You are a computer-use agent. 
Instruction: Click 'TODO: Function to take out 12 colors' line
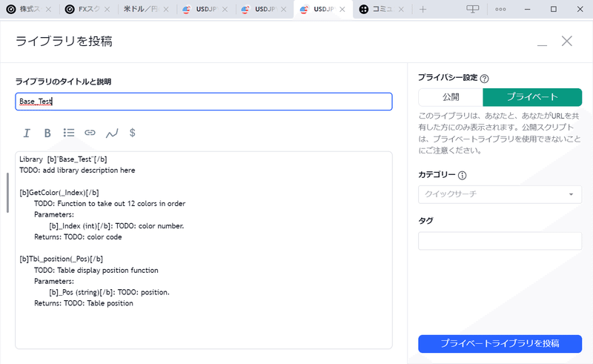pyautogui.click(x=110, y=204)
